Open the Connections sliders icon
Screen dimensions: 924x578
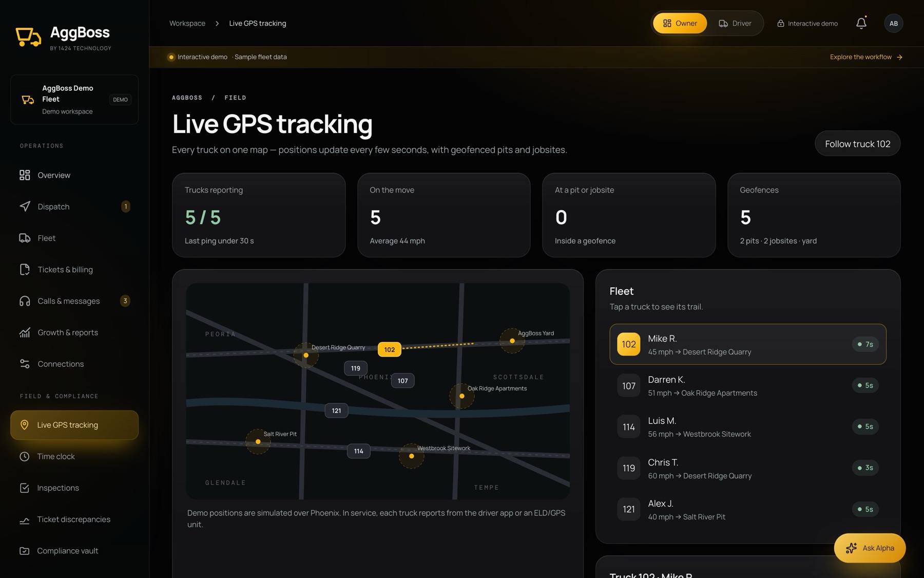click(x=25, y=364)
